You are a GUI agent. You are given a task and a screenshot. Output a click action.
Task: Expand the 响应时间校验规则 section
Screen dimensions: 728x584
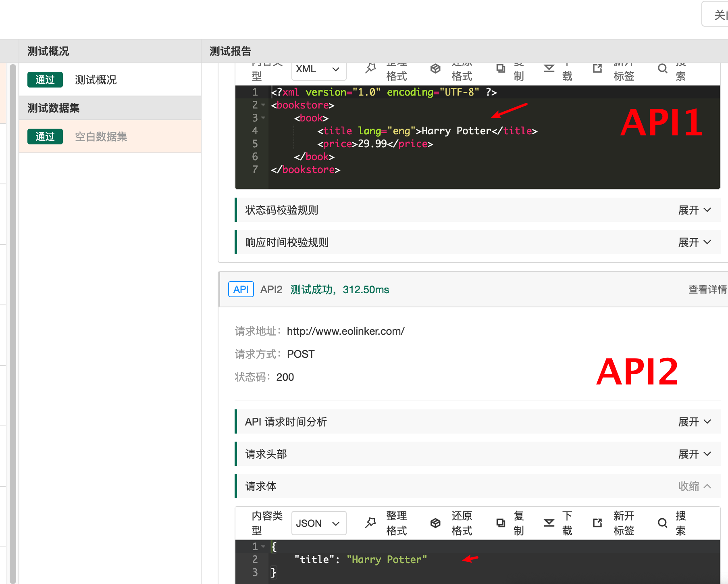[x=694, y=242]
